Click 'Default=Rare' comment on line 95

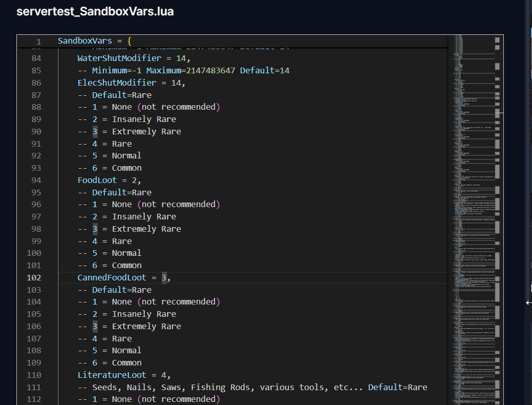(x=115, y=192)
